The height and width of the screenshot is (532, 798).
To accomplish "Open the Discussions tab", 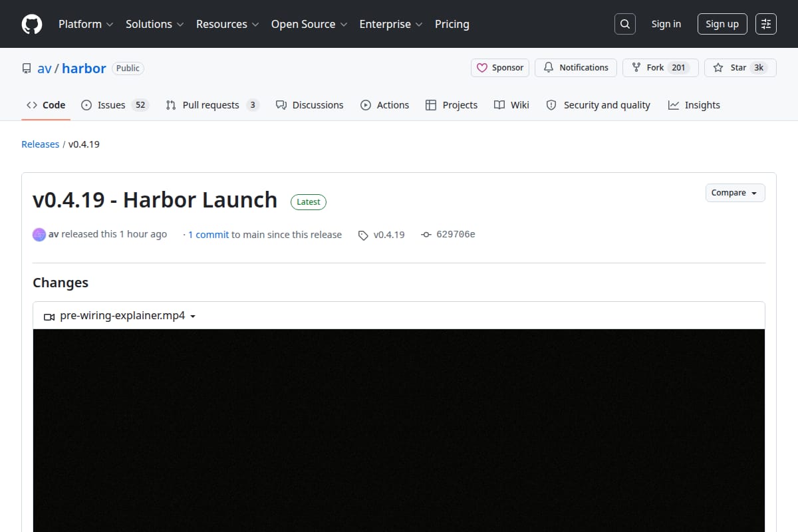I will [309, 105].
